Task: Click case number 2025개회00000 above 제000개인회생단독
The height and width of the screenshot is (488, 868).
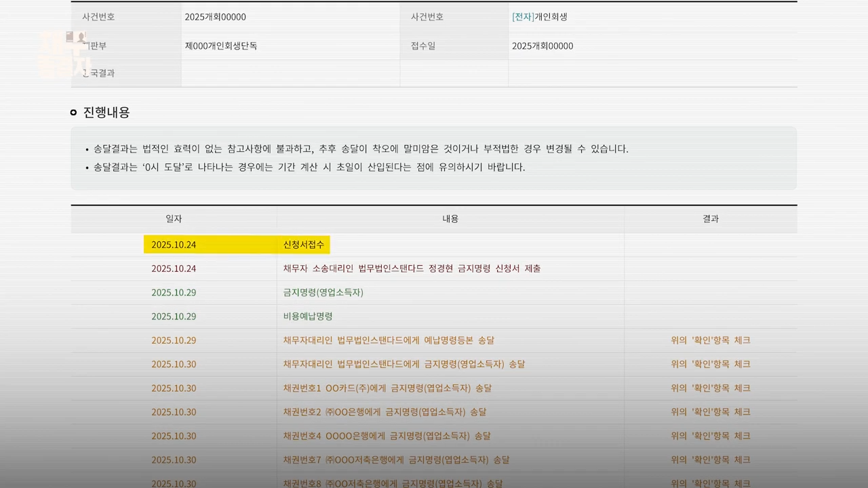Action: pos(215,17)
